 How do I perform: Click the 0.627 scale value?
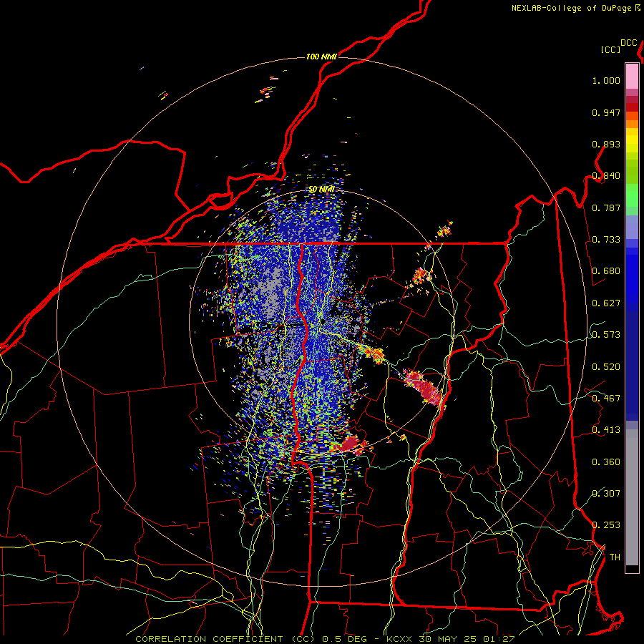point(606,303)
